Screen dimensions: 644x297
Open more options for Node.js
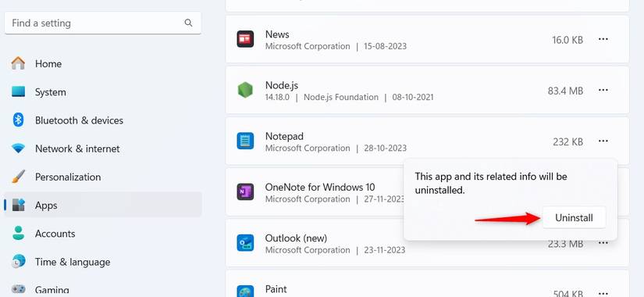pos(603,90)
